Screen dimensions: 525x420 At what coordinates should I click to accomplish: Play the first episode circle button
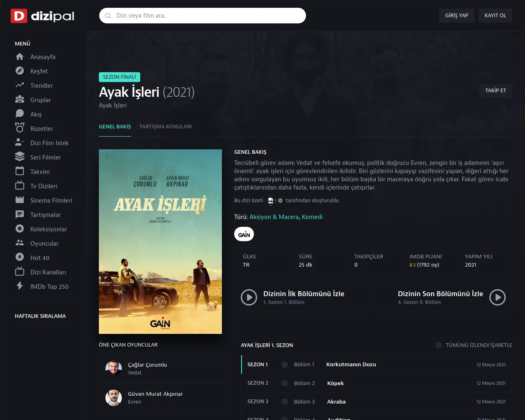pyautogui.click(x=249, y=297)
